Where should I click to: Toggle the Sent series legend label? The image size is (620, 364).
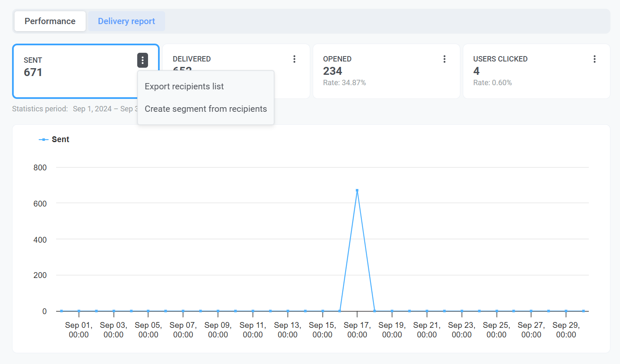coord(60,140)
